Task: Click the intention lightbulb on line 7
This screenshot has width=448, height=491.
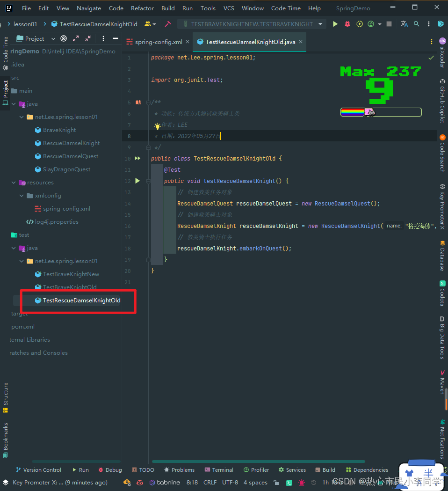Action: click(x=158, y=126)
